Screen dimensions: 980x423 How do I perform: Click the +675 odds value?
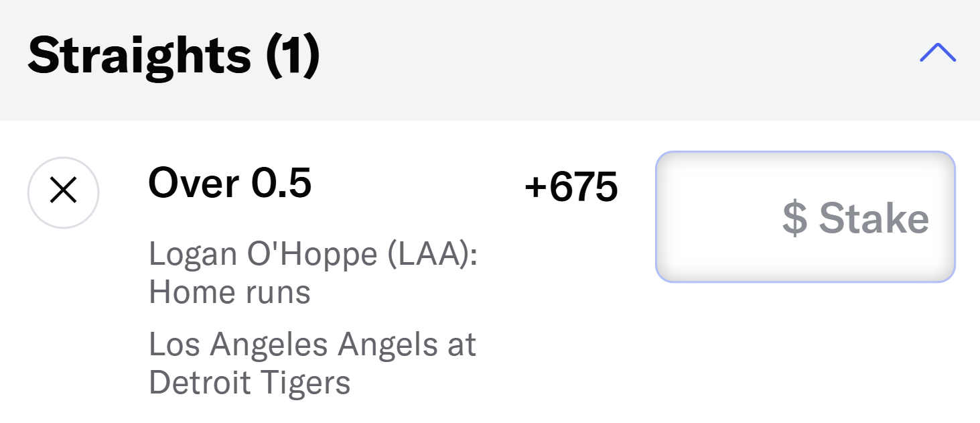pos(571,187)
